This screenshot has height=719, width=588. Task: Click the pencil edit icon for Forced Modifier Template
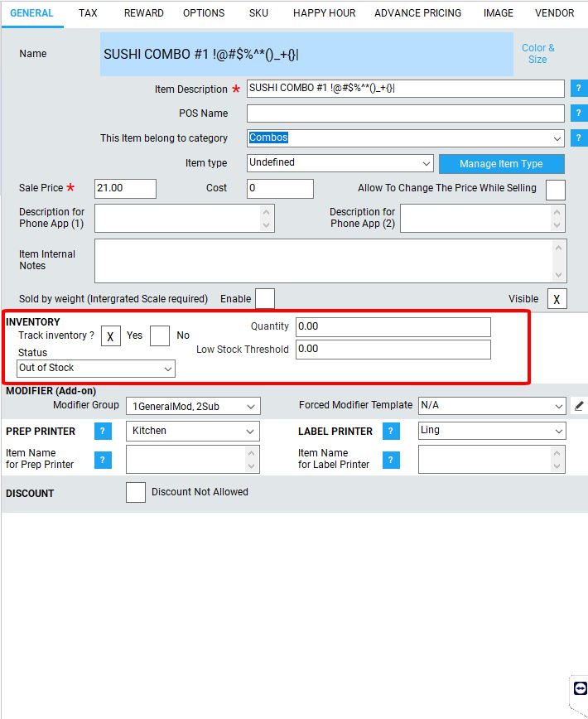pos(579,406)
